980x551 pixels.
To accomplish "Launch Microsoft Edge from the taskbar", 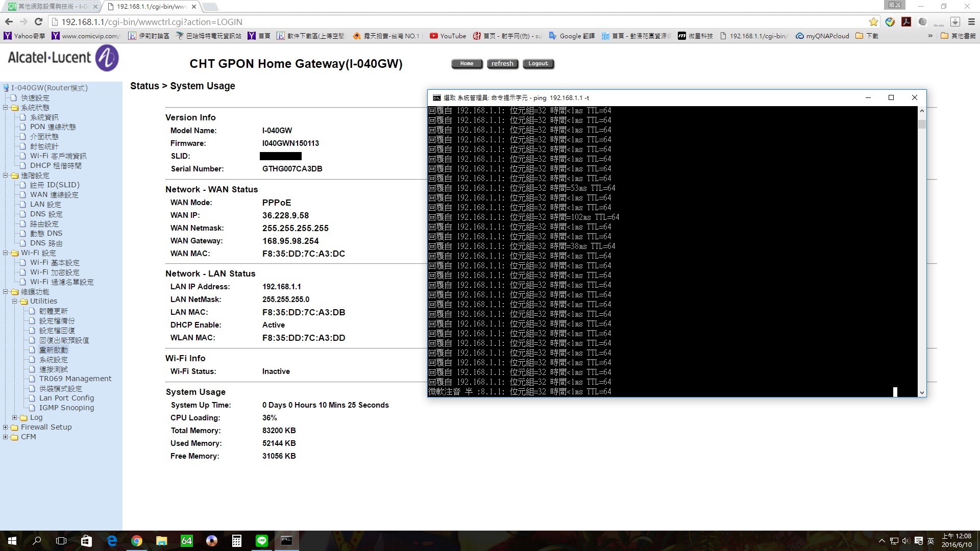I will tap(112, 541).
